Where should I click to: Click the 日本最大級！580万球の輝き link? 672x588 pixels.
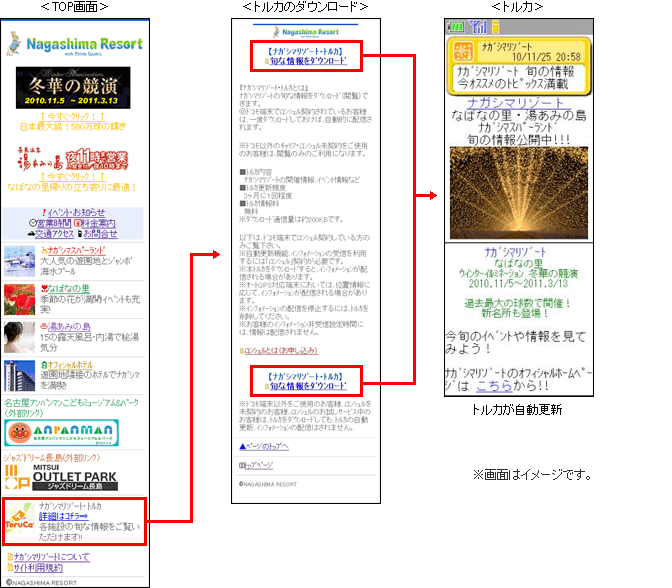pos(73,126)
